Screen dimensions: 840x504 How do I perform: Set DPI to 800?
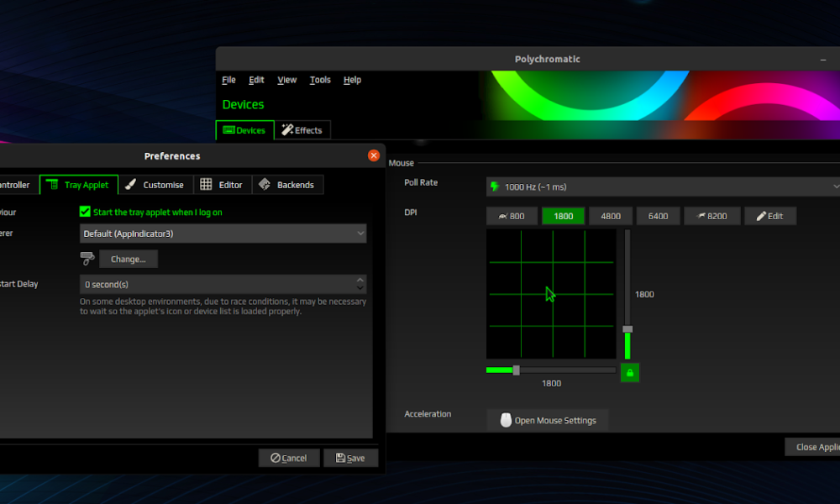[x=512, y=217]
